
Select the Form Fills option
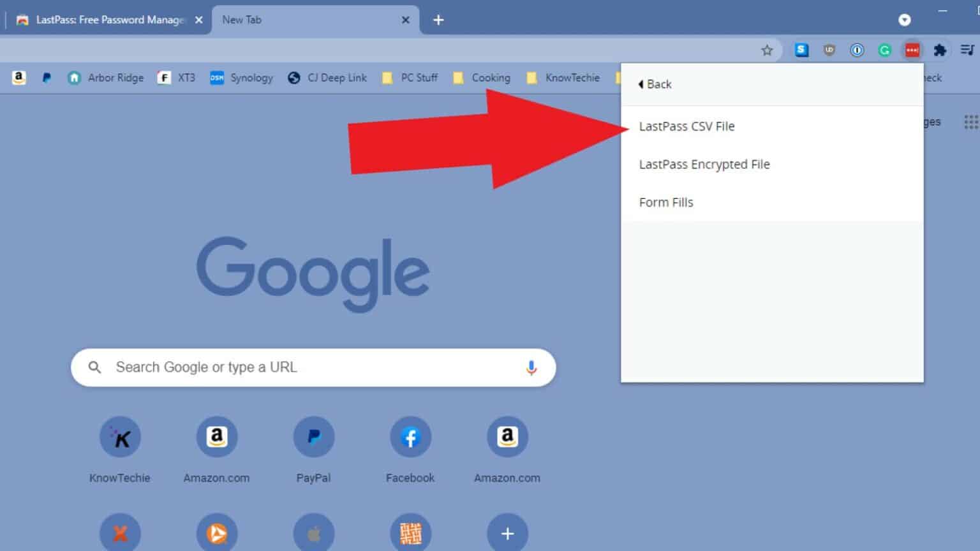point(665,202)
